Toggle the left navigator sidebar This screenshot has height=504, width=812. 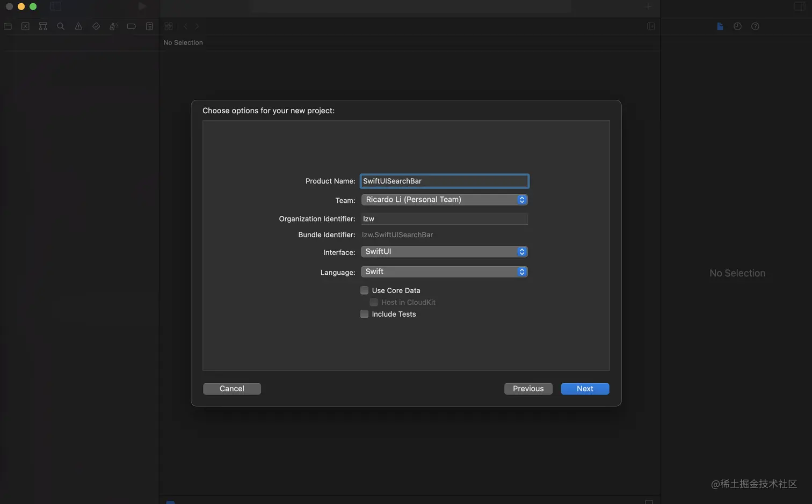[55, 6]
